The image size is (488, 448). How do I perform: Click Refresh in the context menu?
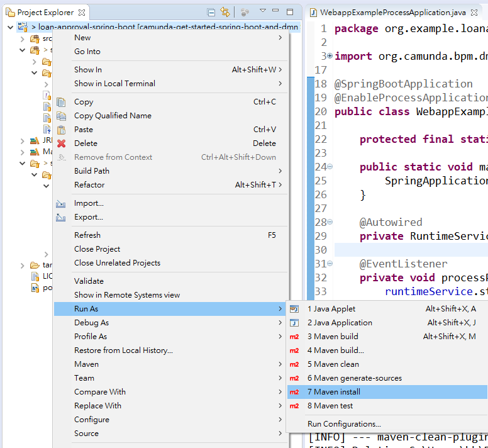[x=87, y=235]
